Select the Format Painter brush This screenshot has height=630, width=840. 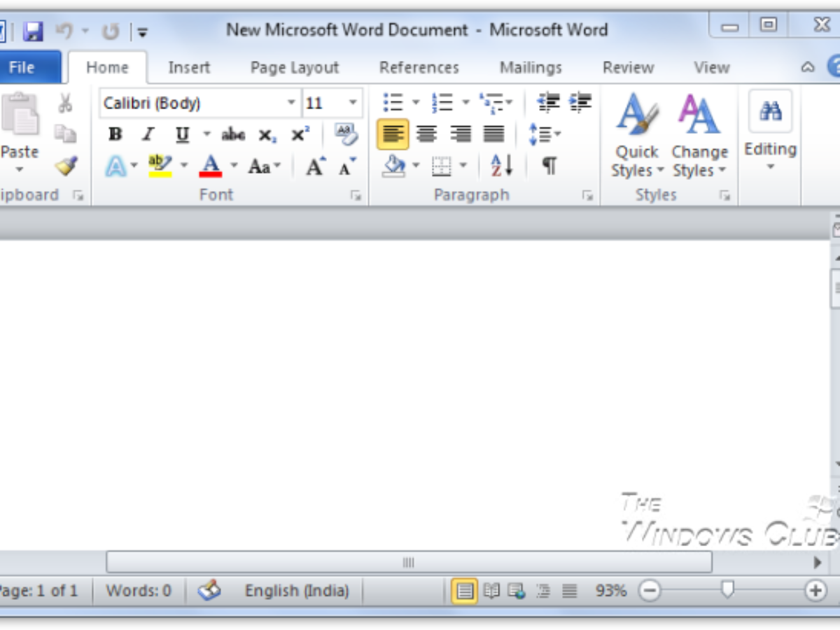[66, 166]
